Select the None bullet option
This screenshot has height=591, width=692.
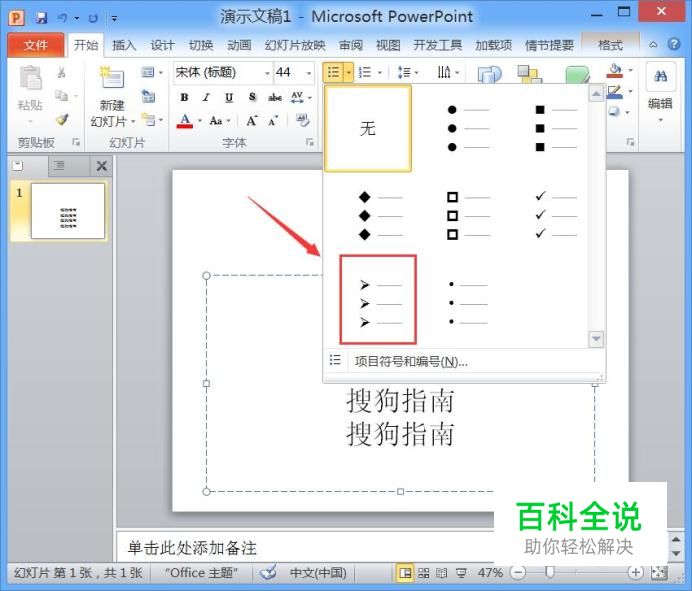click(368, 128)
